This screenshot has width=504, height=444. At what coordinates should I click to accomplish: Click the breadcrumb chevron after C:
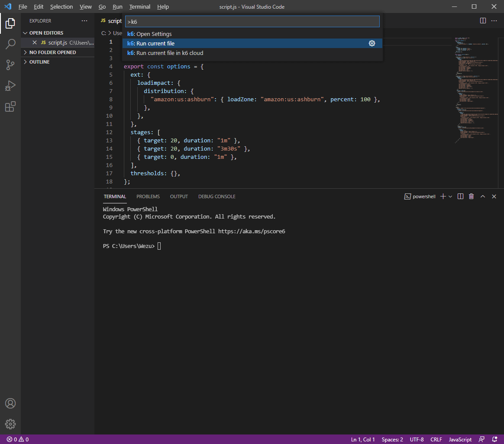110,33
